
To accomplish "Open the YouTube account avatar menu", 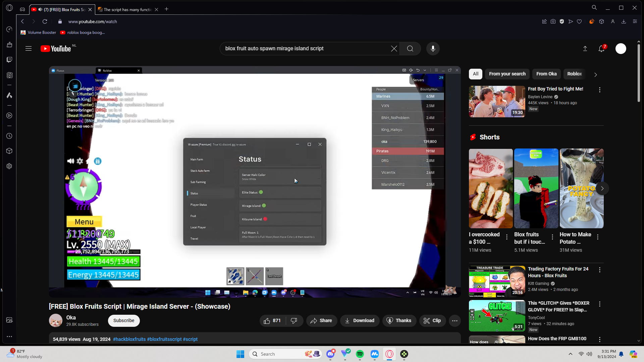I will point(621,49).
